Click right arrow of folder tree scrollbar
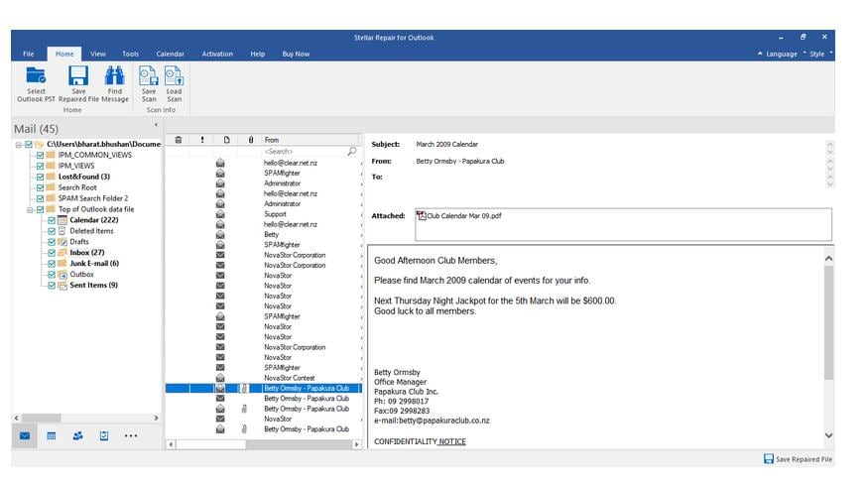 [x=156, y=419]
